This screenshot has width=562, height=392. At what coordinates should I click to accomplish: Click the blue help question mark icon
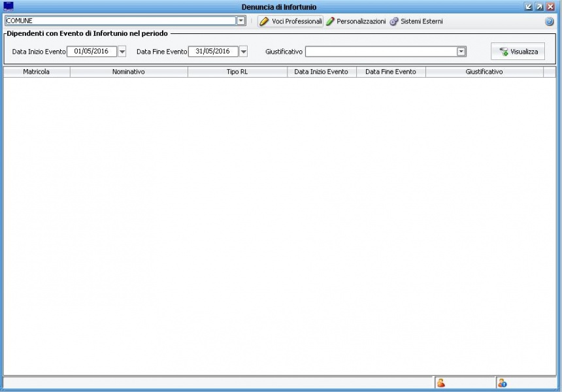tap(549, 22)
